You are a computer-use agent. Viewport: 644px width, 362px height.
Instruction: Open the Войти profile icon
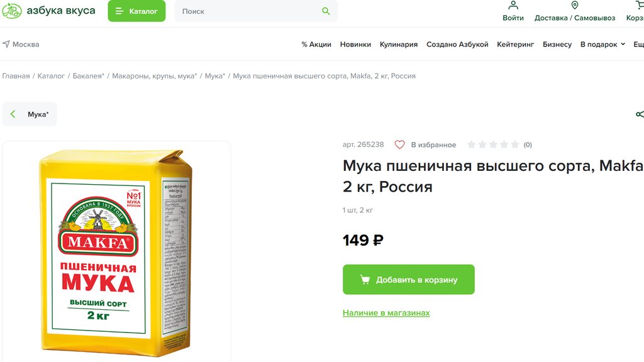(513, 6)
